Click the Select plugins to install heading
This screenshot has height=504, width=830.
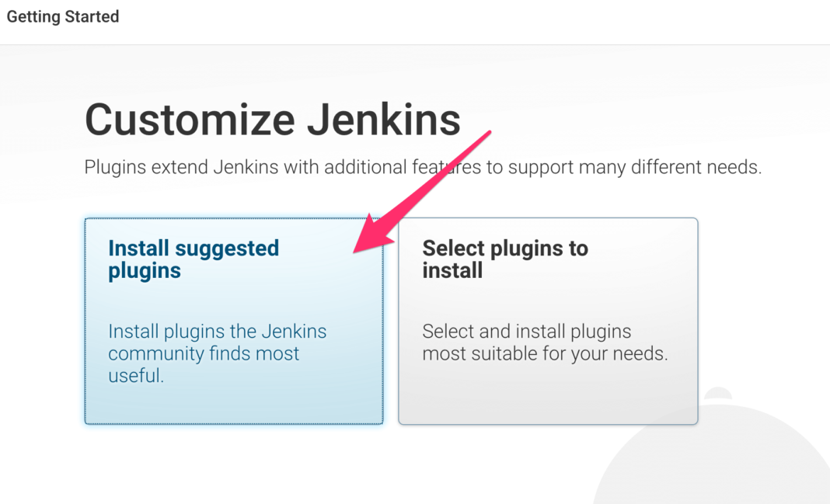tap(505, 259)
